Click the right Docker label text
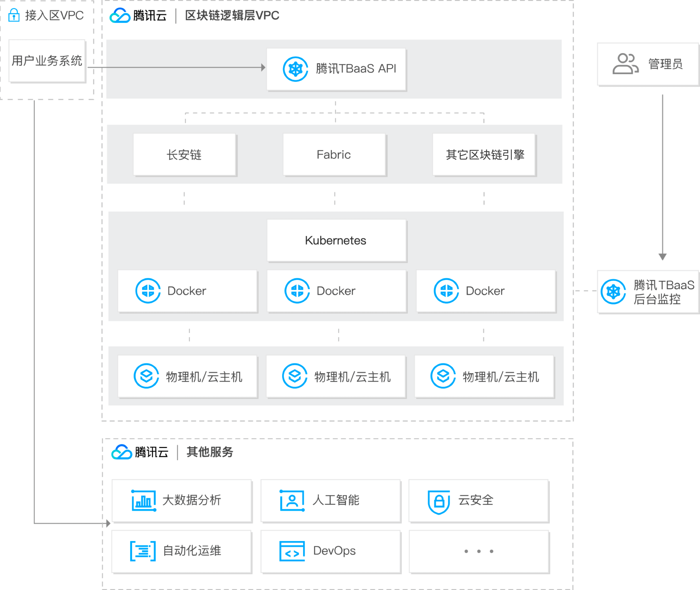 pos(485,291)
